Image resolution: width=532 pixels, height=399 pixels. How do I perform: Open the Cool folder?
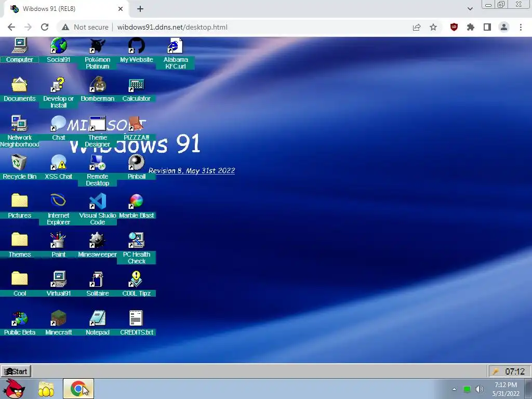[x=19, y=284]
